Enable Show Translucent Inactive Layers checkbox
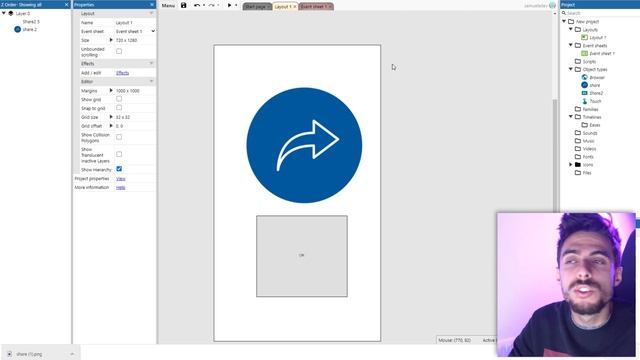This screenshot has width=640, height=360. tap(119, 154)
